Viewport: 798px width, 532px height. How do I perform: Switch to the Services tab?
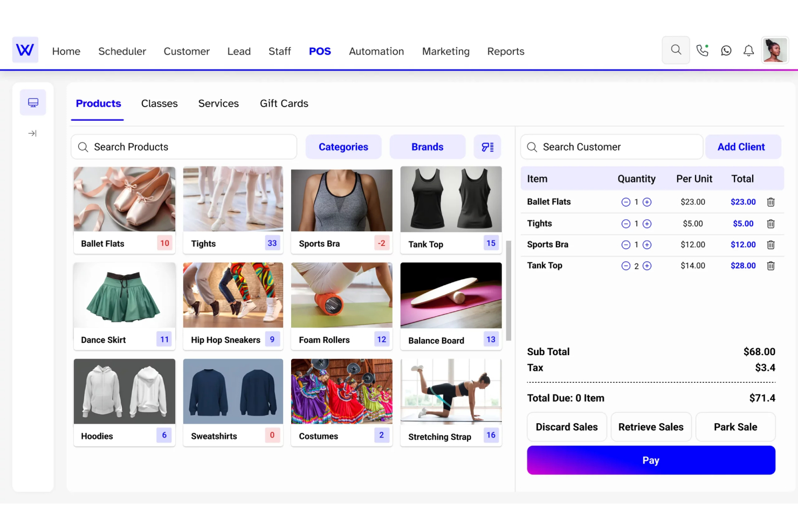218,103
